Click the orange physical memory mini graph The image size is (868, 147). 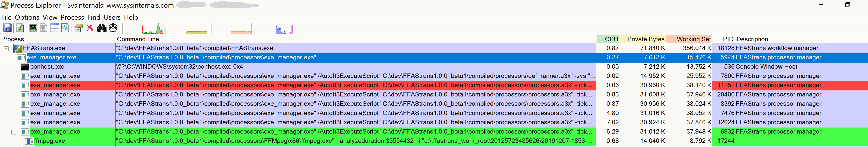232,28
